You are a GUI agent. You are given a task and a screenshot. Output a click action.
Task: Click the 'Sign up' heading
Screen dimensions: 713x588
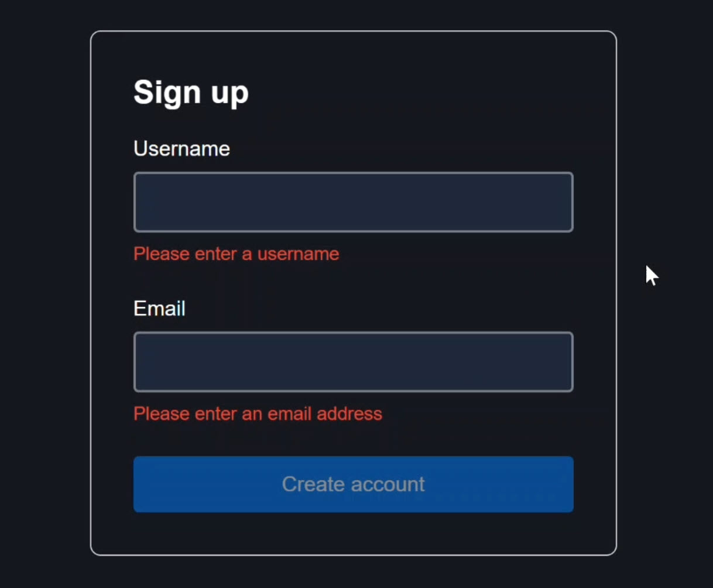[x=191, y=92]
